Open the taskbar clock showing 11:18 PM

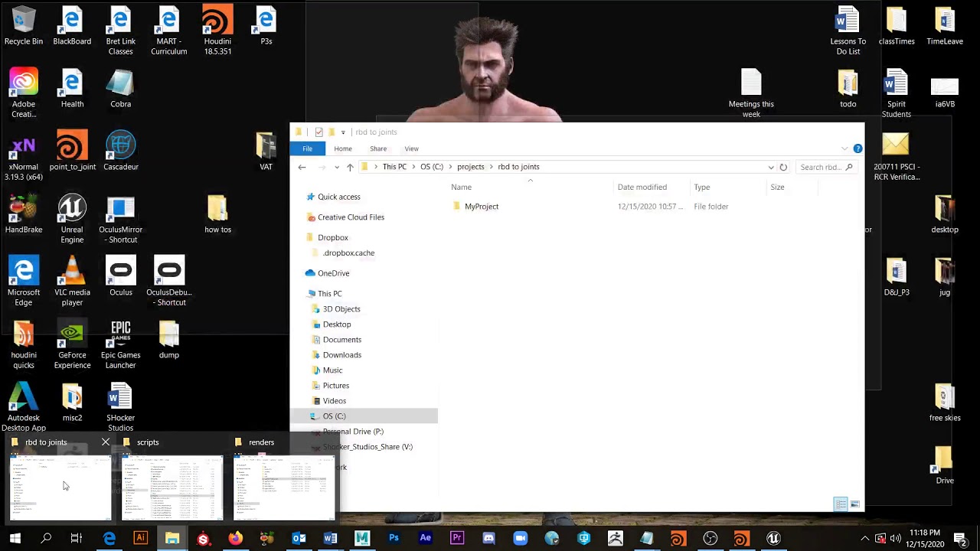[926, 539]
